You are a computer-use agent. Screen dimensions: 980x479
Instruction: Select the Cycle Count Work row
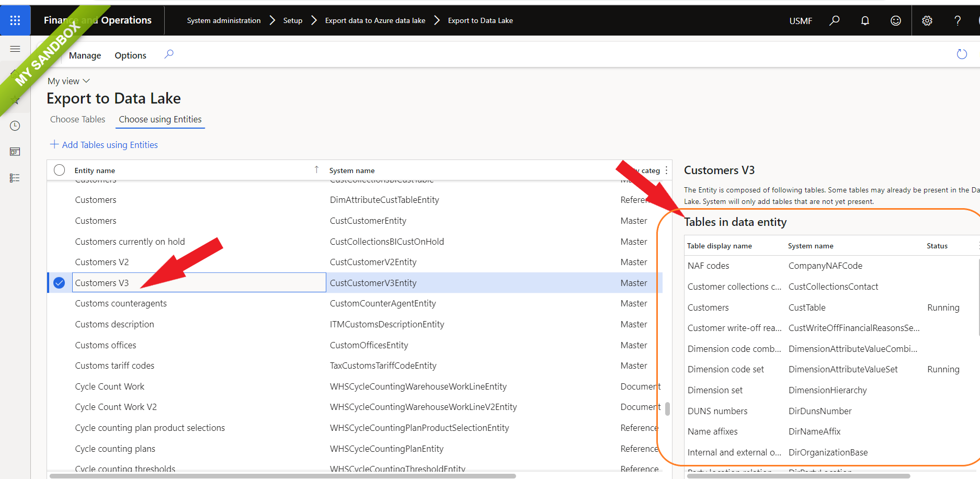click(355, 386)
